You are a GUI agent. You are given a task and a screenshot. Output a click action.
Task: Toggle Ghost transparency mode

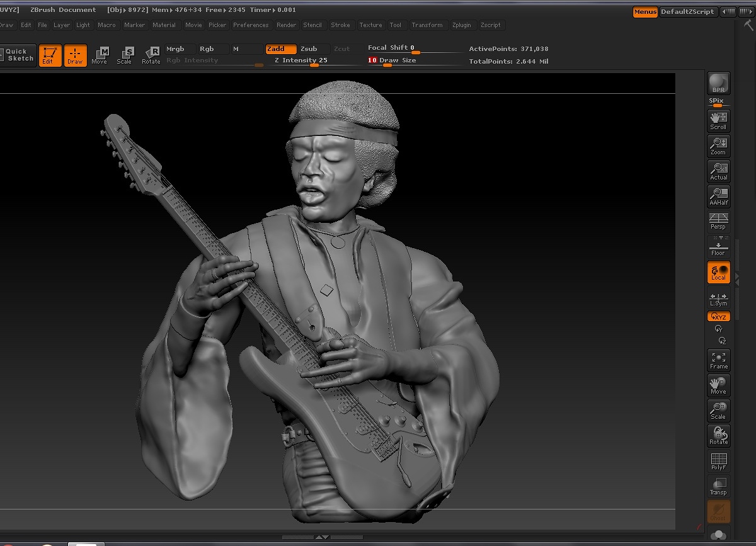[x=718, y=511]
